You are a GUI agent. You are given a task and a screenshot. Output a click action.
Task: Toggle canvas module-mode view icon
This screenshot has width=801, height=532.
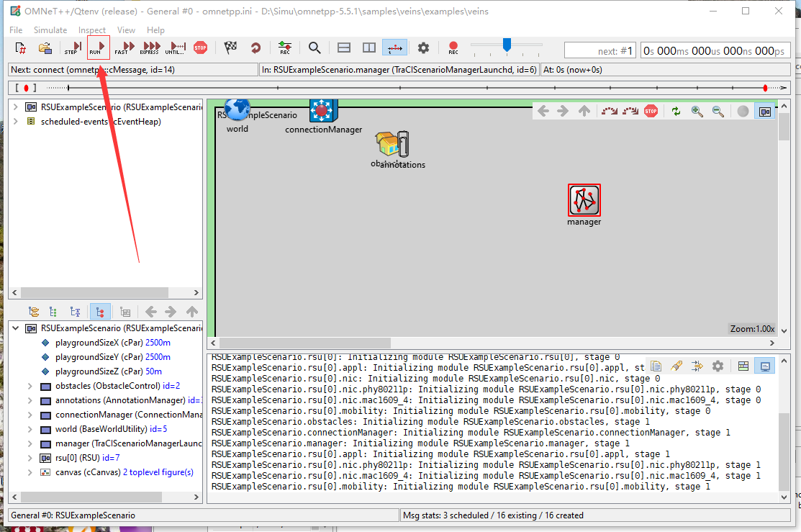pyautogui.click(x=765, y=111)
